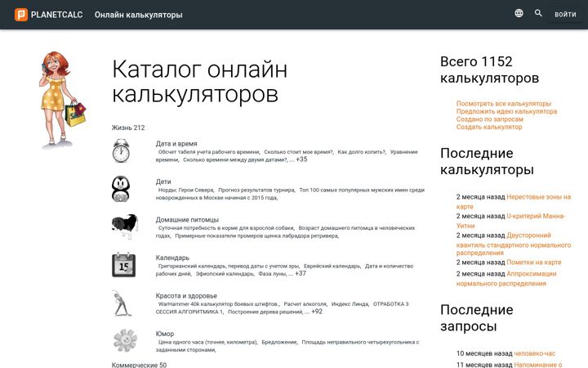Open Пометки на карте calculator
Viewport: 588px width, 368px height.
point(534,263)
